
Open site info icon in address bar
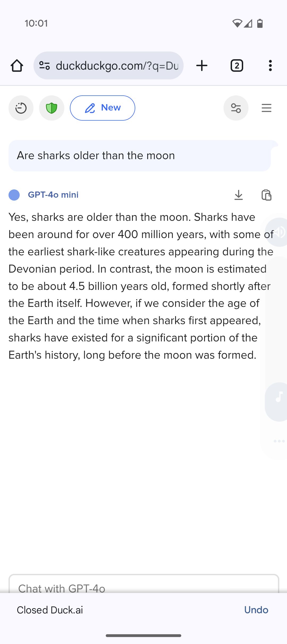44,66
